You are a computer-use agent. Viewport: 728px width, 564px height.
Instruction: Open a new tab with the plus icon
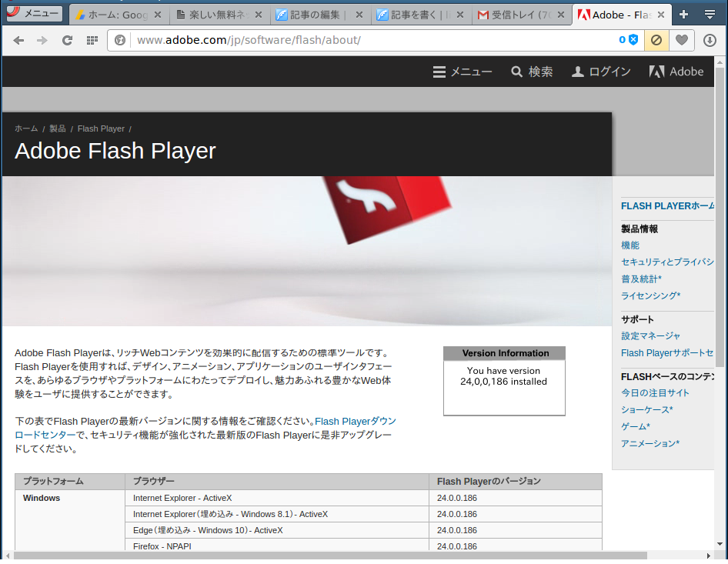click(683, 15)
